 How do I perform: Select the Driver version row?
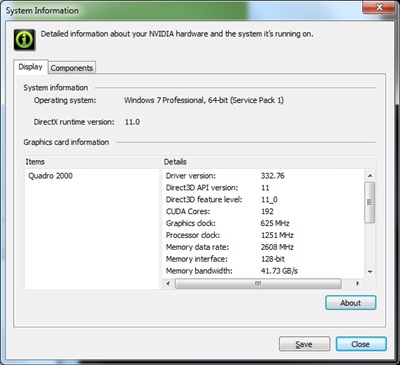(264, 176)
